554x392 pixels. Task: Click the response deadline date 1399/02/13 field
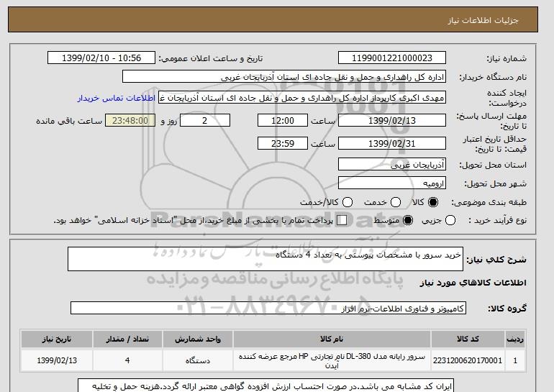coord(392,120)
